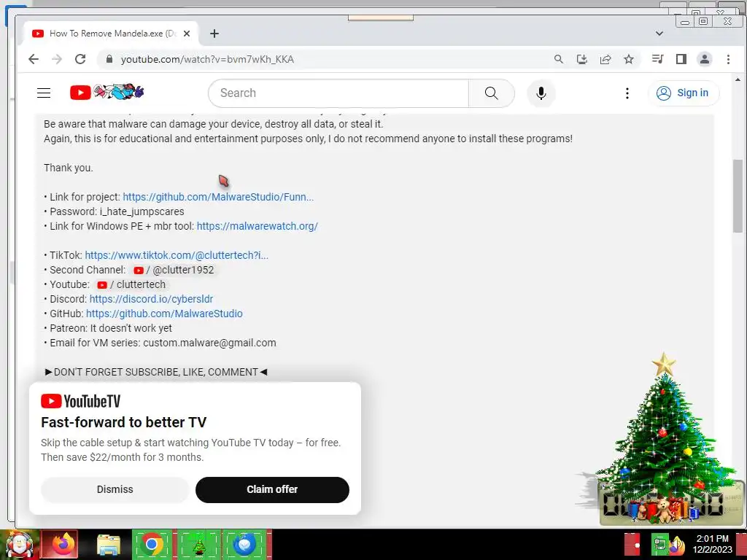
Task: Toggle the Chrome side panel
Action: tap(681, 59)
